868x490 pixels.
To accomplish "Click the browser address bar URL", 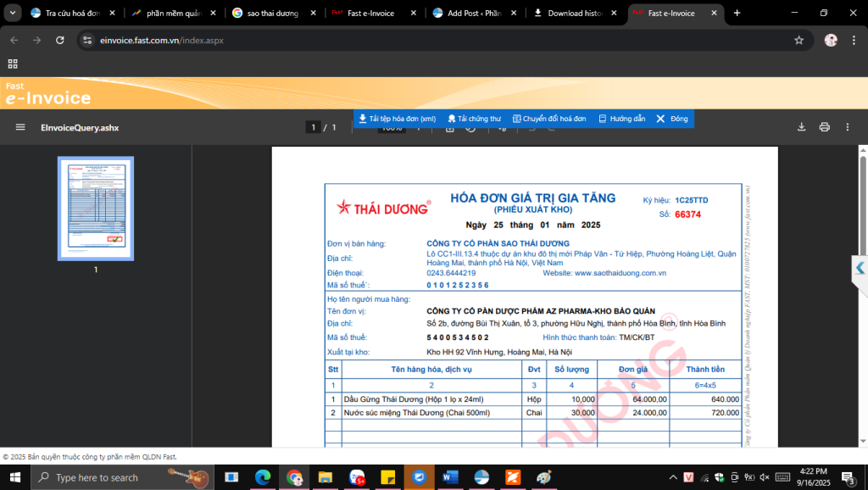I will tap(162, 41).
